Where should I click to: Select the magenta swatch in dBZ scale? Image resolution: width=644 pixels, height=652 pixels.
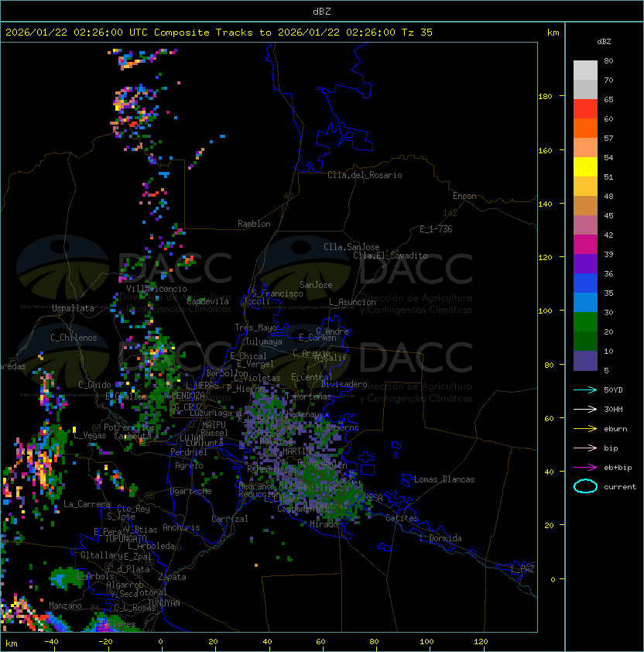(x=585, y=245)
